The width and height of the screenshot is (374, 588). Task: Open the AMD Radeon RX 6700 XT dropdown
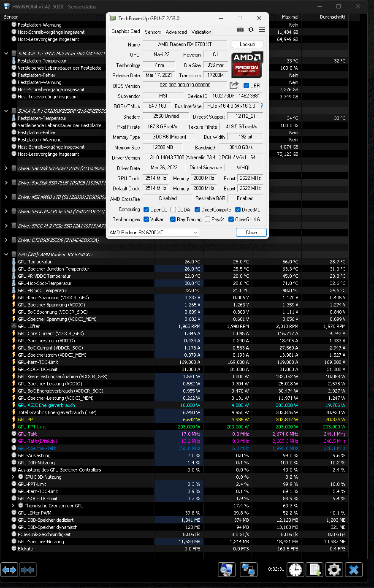(154, 233)
